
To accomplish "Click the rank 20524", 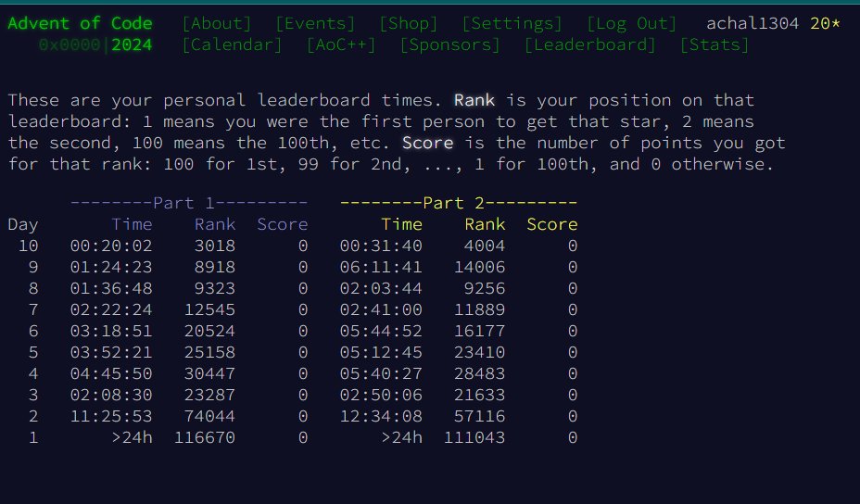I will pyautogui.click(x=210, y=332).
